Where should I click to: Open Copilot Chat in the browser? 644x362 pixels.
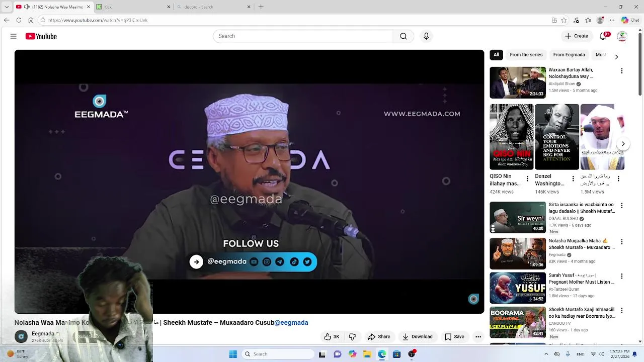click(630, 20)
